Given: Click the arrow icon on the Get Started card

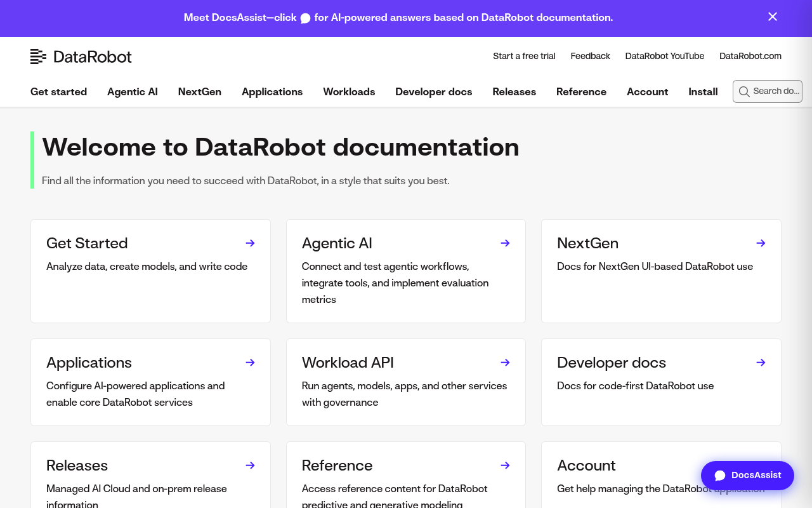Looking at the screenshot, I should click(250, 243).
